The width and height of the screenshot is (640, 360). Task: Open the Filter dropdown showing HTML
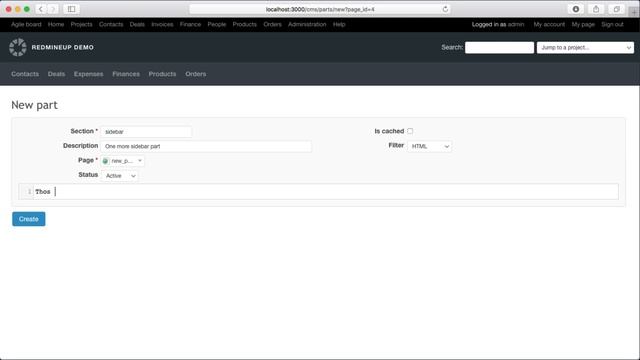429,146
